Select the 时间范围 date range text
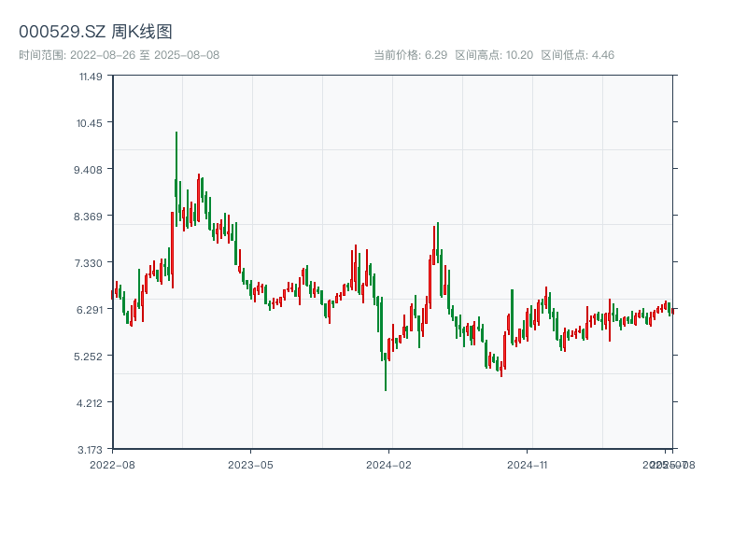The image size is (747, 560). pos(119,55)
